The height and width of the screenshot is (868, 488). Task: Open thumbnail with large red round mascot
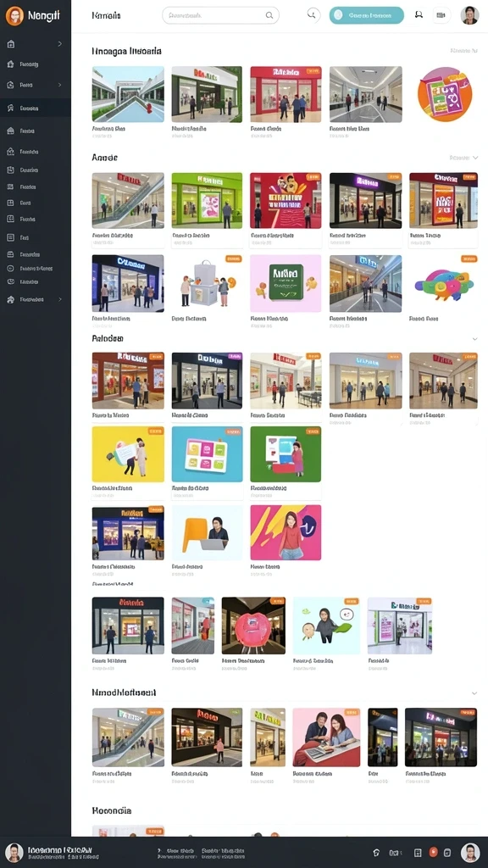pos(253,626)
